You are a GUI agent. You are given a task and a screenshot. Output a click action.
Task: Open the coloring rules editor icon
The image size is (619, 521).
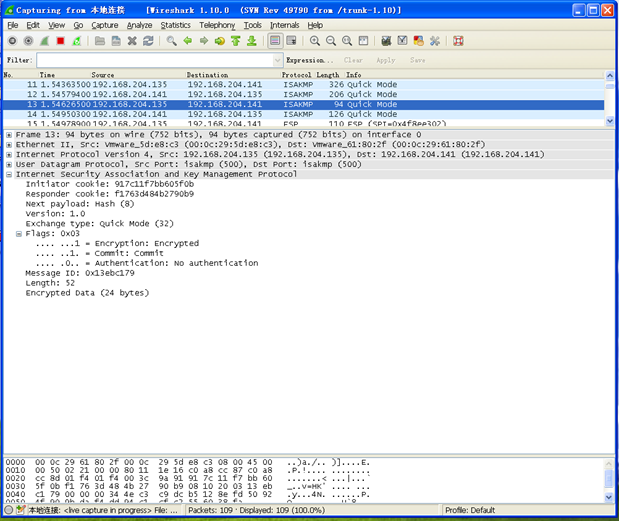click(419, 41)
